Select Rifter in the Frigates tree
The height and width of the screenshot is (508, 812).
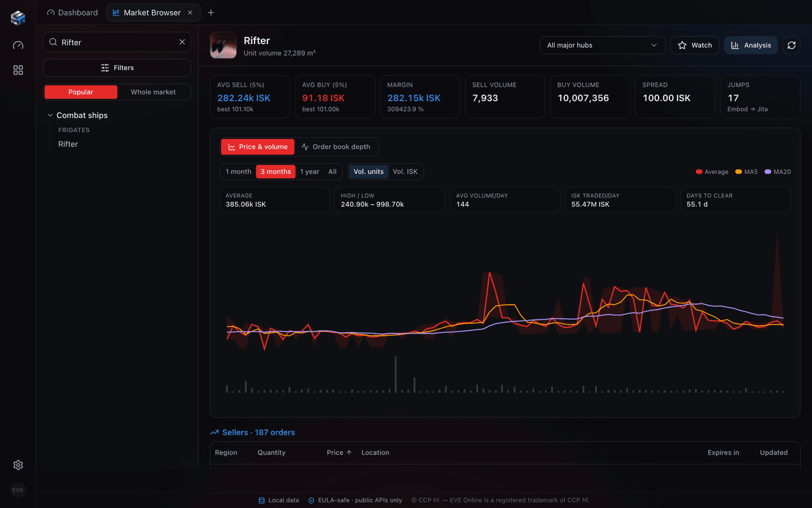coord(68,144)
